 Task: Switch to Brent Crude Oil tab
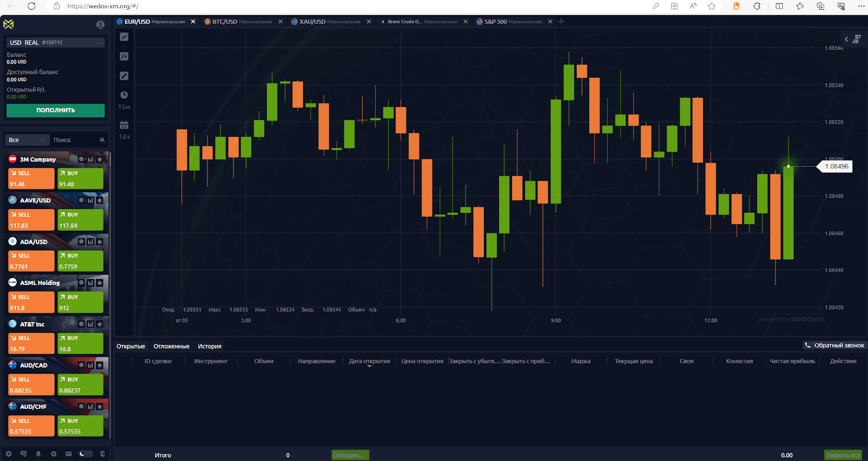(x=419, y=22)
